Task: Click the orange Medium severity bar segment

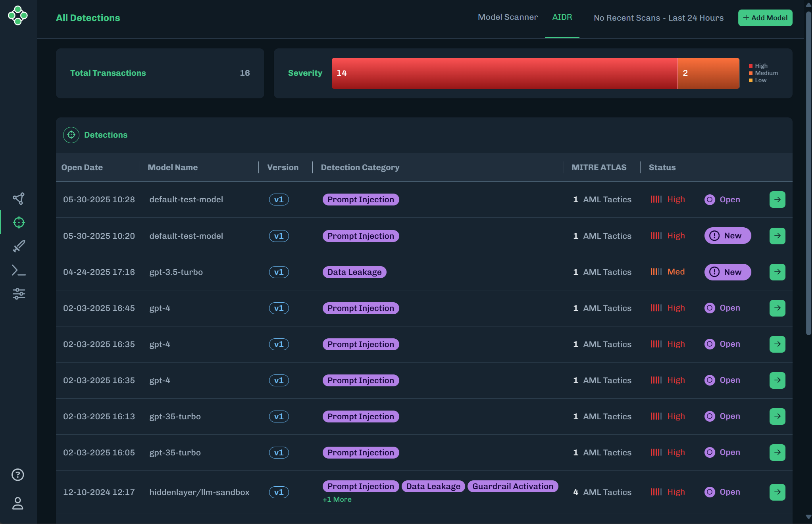Action: tap(708, 73)
